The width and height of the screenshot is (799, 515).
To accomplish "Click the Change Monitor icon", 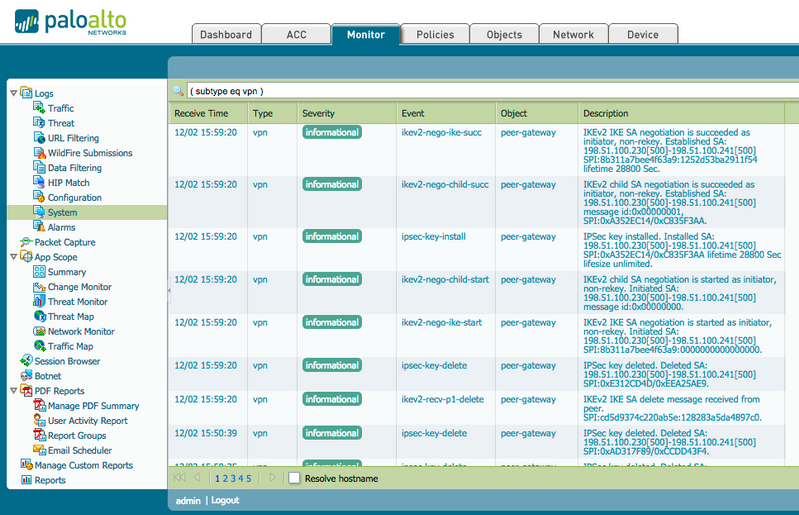I will [39, 286].
